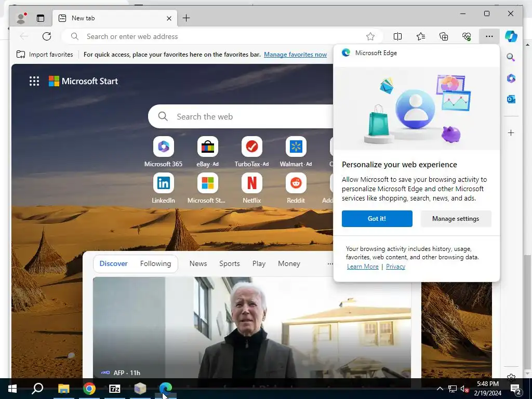Launch Copilot from the sidebar
The image size is (532, 399).
(x=511, y=36)
